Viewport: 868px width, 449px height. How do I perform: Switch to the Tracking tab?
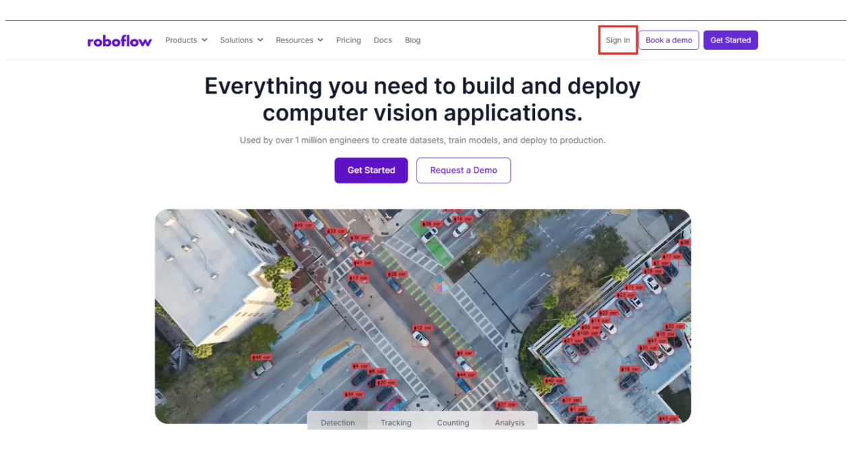[x=396, y=423]
